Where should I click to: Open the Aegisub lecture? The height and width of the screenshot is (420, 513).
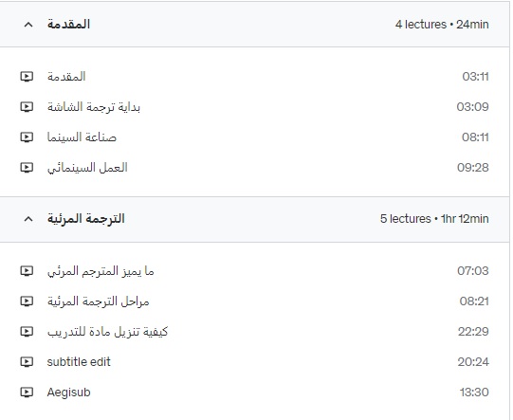click(x=68, y=393)
